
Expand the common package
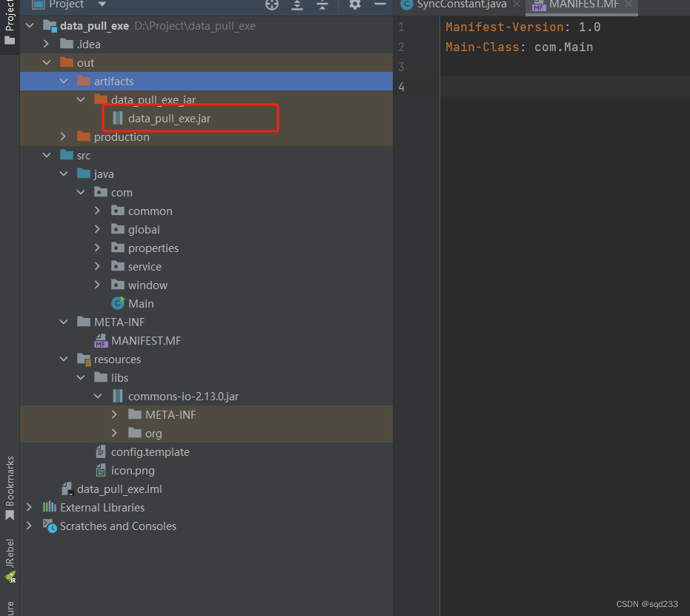pos(98,211)
